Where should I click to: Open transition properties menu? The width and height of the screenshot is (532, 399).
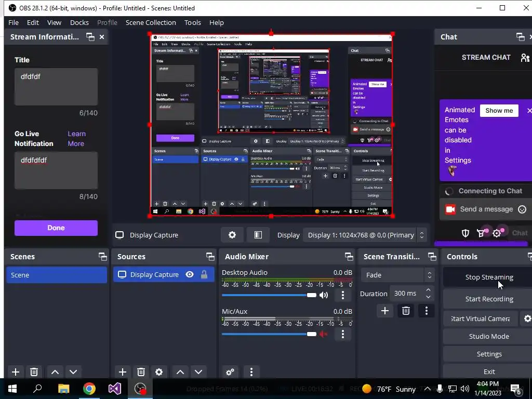(427, 311)
